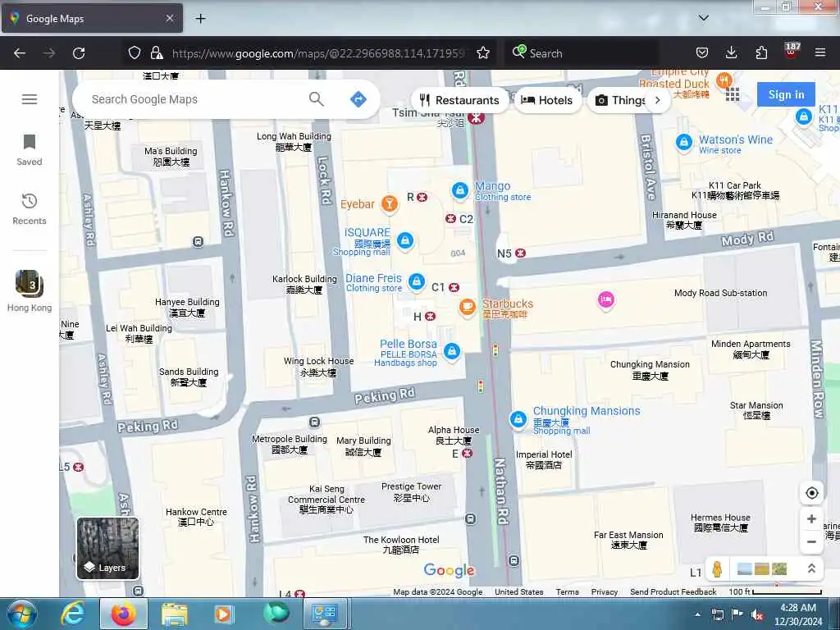Click the Chungking Mansion building label
The width and height of the screenshot is (840, 630).
(650, 370)
